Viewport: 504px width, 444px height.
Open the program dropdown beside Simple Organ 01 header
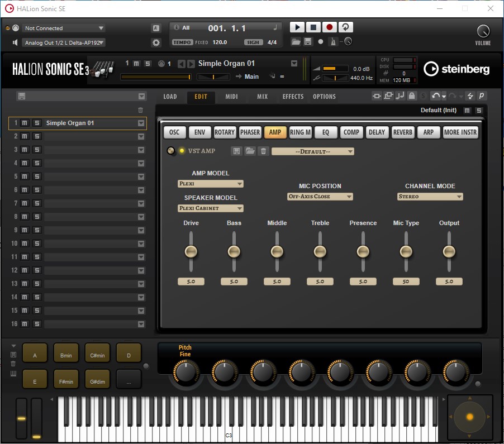pyautogui.click(x=294, y=64)
